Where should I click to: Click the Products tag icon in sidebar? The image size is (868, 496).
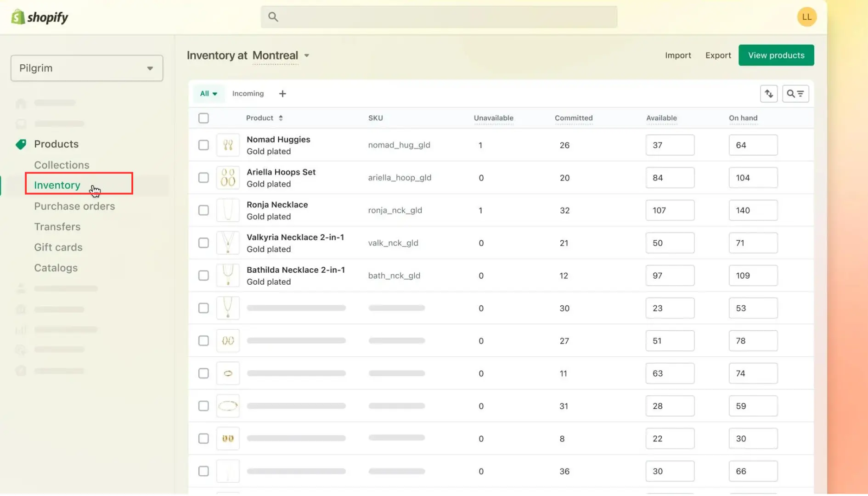click(x=21, y=144)
